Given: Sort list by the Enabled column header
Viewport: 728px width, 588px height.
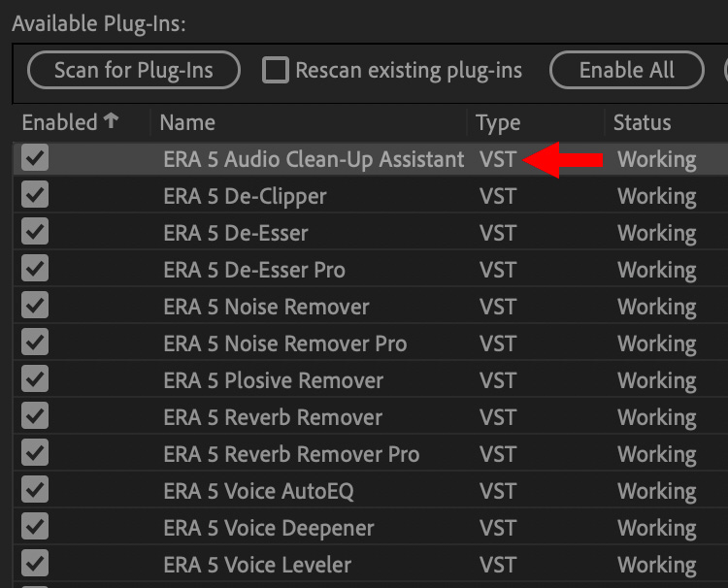Looking at the screenshot, I should pos(59,122).
